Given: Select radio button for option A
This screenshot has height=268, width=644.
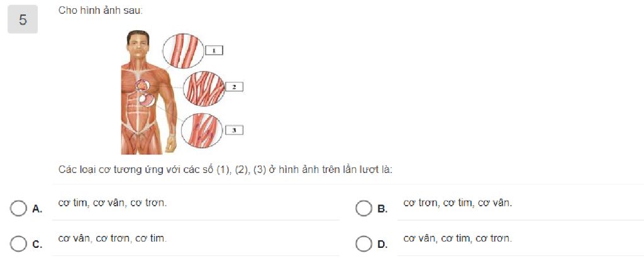Looking at the screenshot, I should [18, 208].
